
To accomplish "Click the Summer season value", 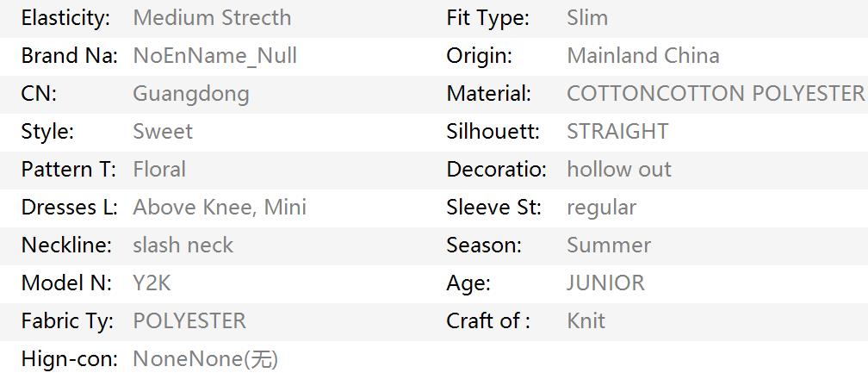I will click(x=609, y=245).
